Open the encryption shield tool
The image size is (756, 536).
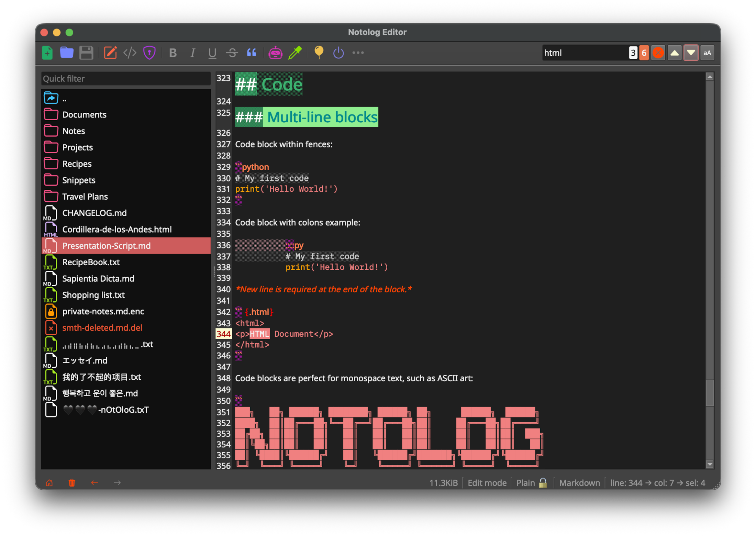point(149,53)
